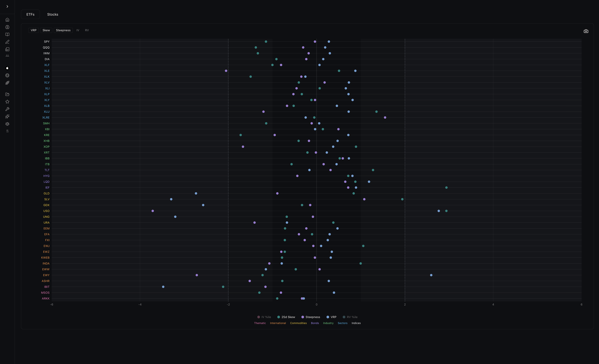Click the star favorites icon
The image size is (599, 364).
(x=7, y=102)
